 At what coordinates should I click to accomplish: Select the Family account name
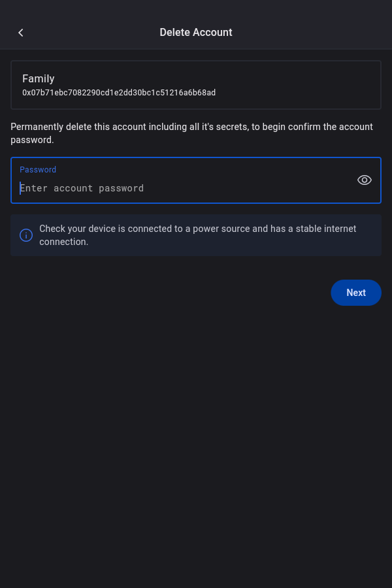pos(39,78)
